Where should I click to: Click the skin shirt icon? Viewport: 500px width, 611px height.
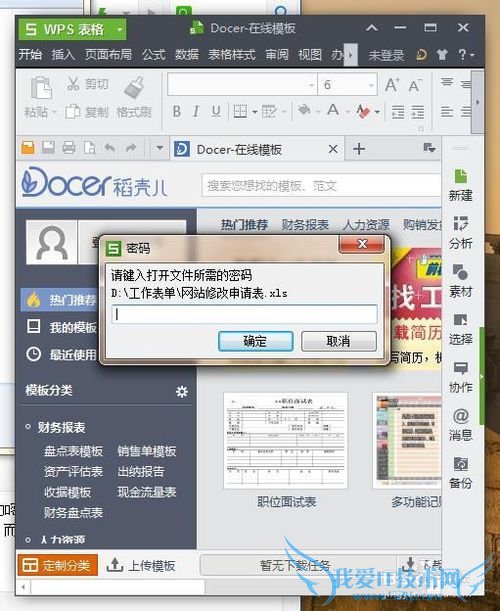[442, 55]
